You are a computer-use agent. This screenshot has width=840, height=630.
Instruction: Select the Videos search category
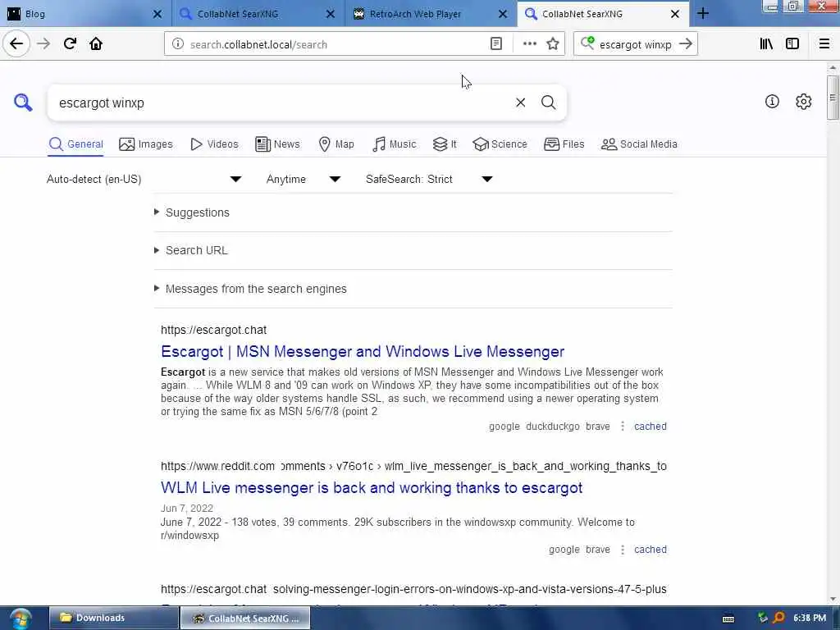214,144
